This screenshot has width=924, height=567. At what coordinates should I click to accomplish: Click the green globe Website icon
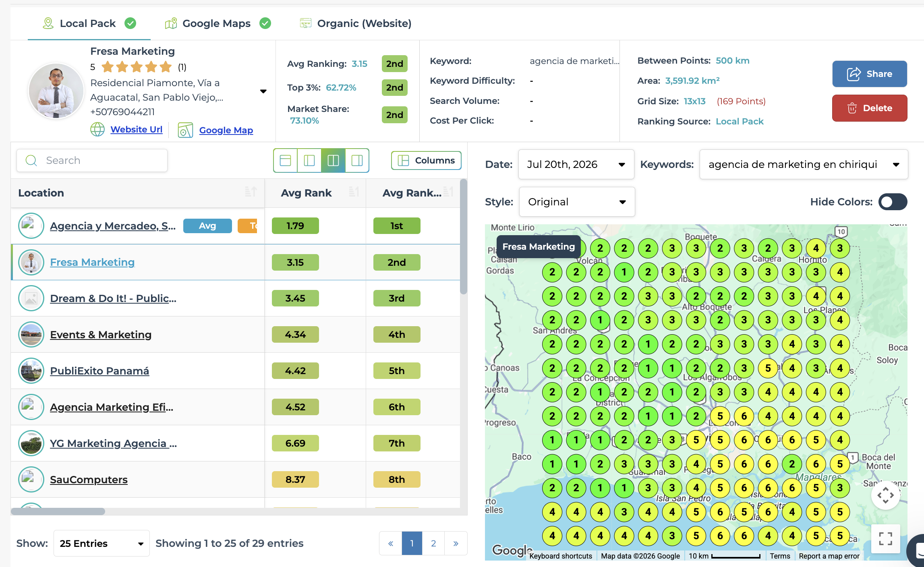click(x=97, y=129)
